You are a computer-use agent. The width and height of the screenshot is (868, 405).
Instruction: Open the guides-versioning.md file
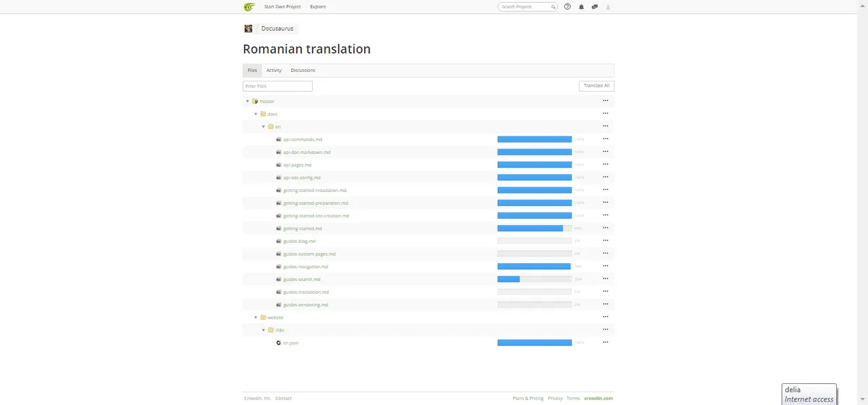306,305
